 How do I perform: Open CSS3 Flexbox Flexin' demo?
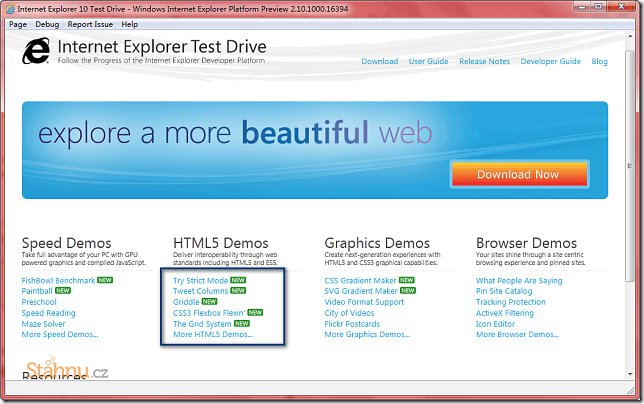coord(209,313)
